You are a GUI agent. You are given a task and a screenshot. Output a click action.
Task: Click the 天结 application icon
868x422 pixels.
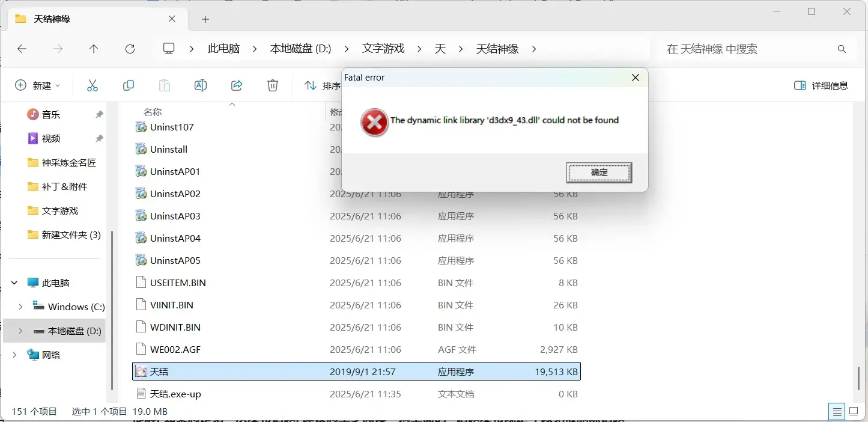(141, 372)
